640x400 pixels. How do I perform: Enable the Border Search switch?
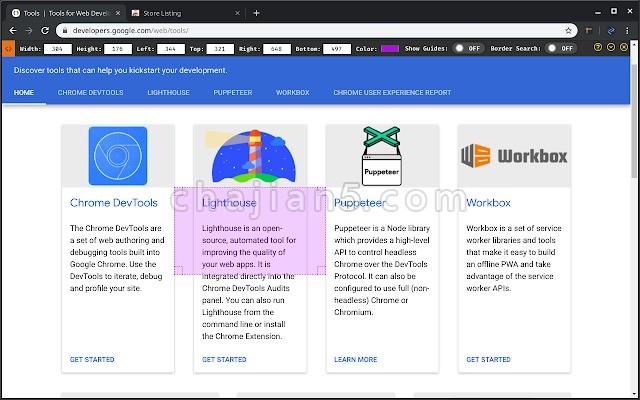(562, 48)
